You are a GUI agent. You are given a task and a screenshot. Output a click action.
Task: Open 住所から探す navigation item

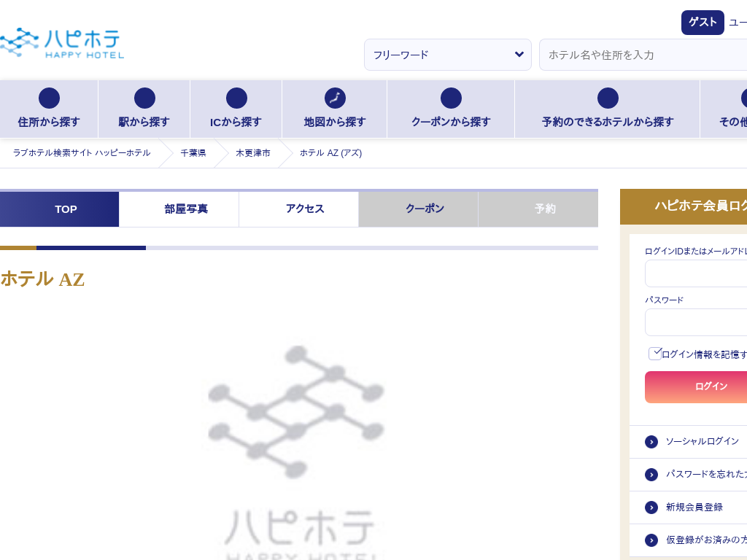tap(49, 109)
